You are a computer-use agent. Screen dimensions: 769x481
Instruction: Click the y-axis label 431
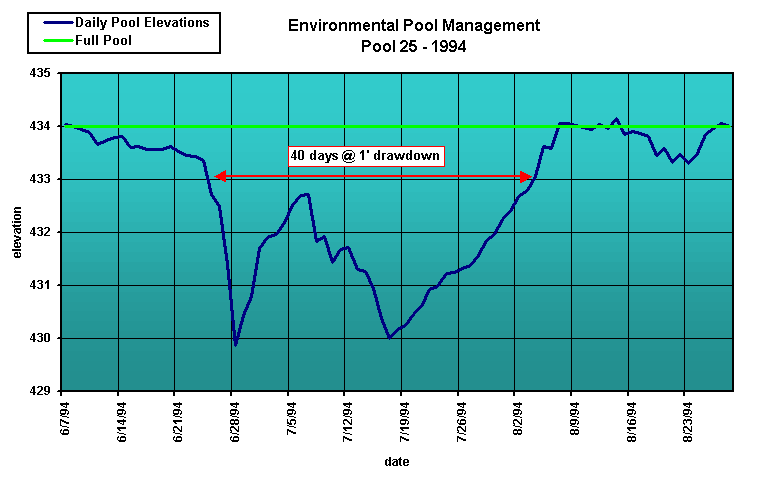[x=40, y=285]
